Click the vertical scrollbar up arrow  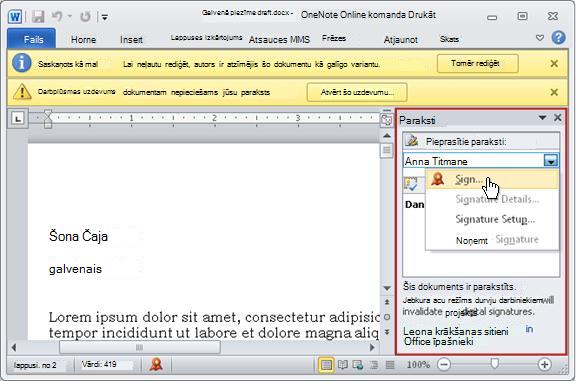tap(387, 136)
